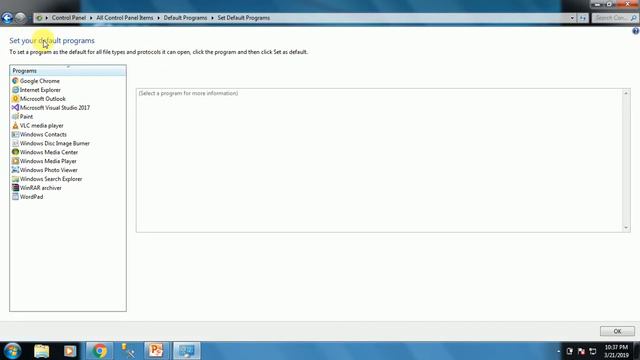Click the Forward navigation arrow
The image size is (640, 360).
point(20,18)
